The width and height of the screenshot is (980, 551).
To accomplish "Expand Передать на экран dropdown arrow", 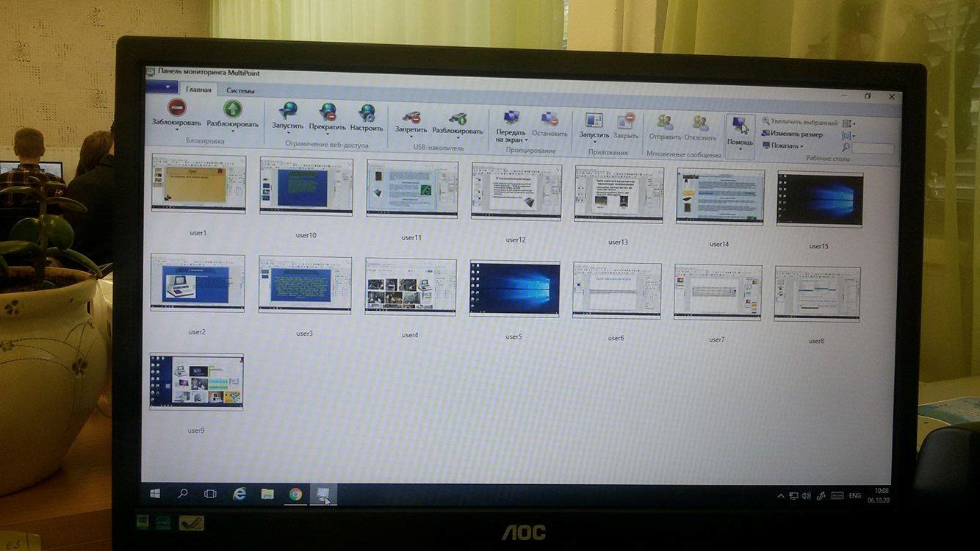I will pyautogui.click(x=527, y=140).
